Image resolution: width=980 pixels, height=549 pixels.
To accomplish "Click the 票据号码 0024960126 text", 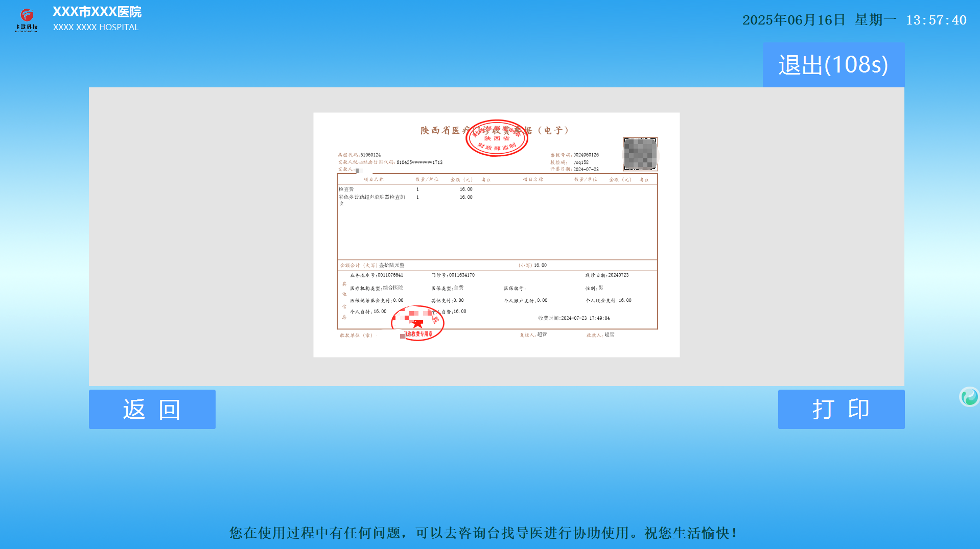I will pos(574,155).
